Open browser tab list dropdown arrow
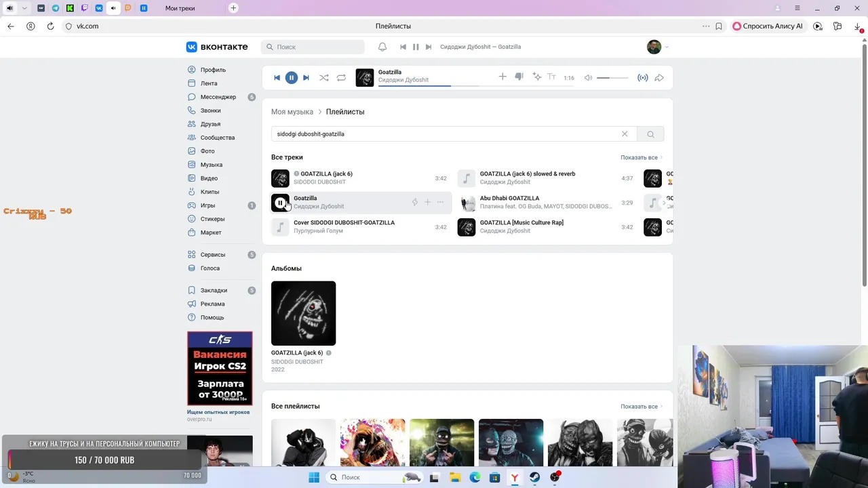This screenshot has height=488, width=868. pos(25,8)
